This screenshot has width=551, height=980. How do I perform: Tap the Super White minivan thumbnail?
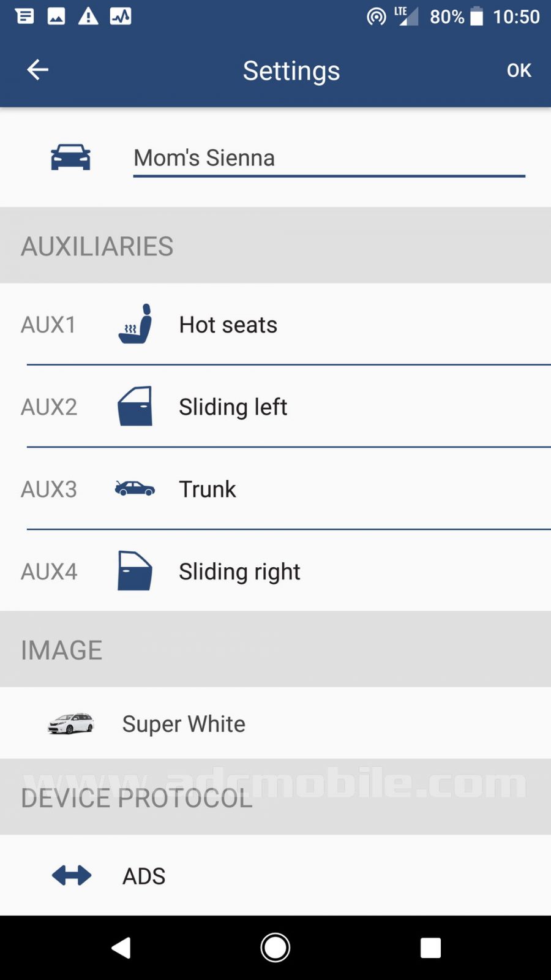[x=71, y=723]
